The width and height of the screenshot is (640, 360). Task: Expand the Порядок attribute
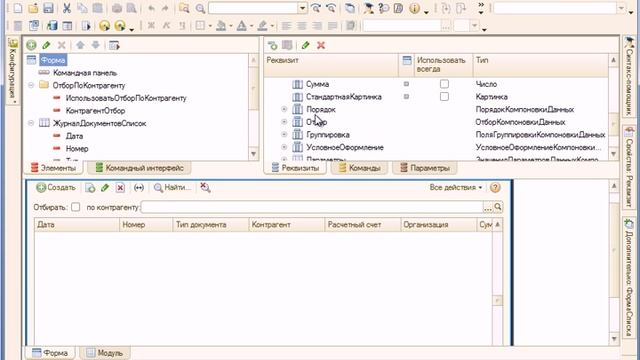[x=284, y=109]
